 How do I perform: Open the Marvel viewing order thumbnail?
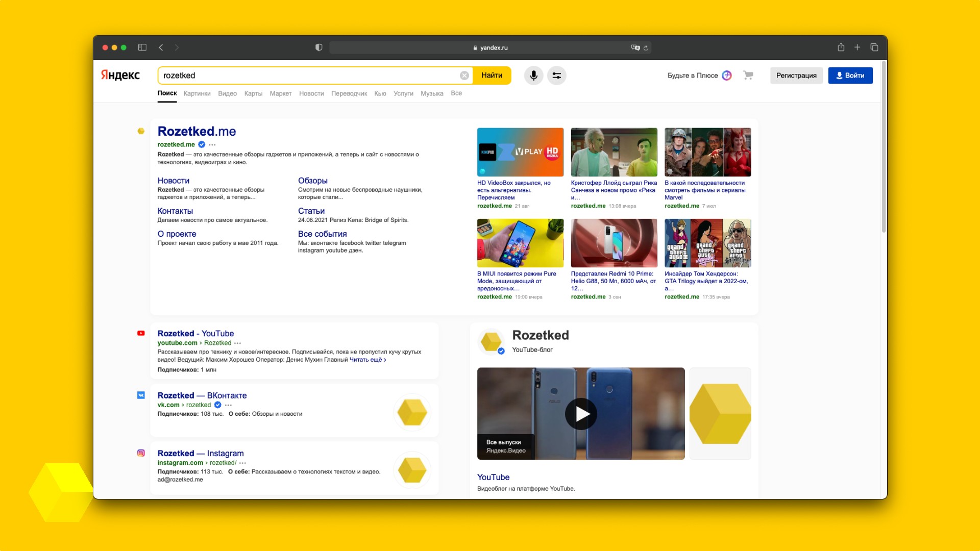708,152
